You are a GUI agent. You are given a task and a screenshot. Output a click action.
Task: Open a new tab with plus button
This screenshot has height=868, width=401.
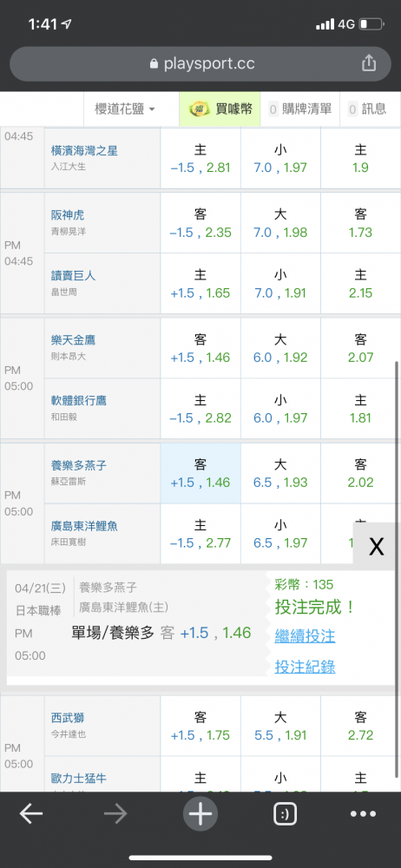pos(200,814)
